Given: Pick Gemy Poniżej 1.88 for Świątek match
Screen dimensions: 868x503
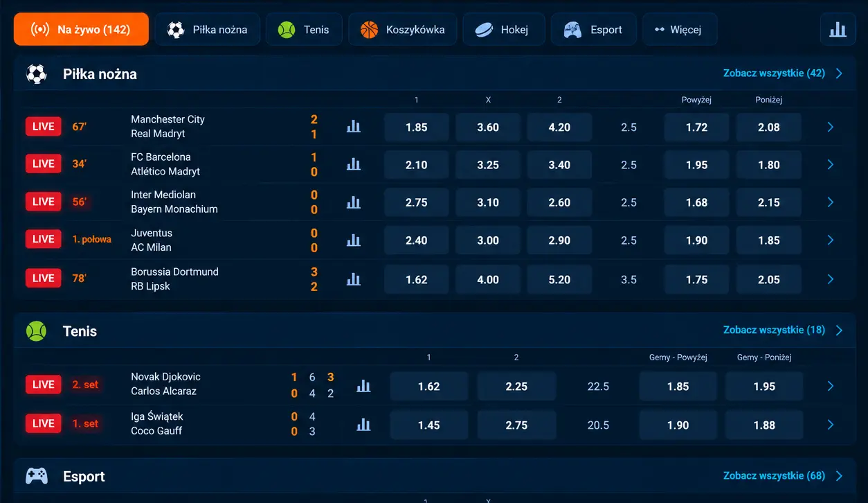Looking at the screenshot, I should [x=764, y=425].
